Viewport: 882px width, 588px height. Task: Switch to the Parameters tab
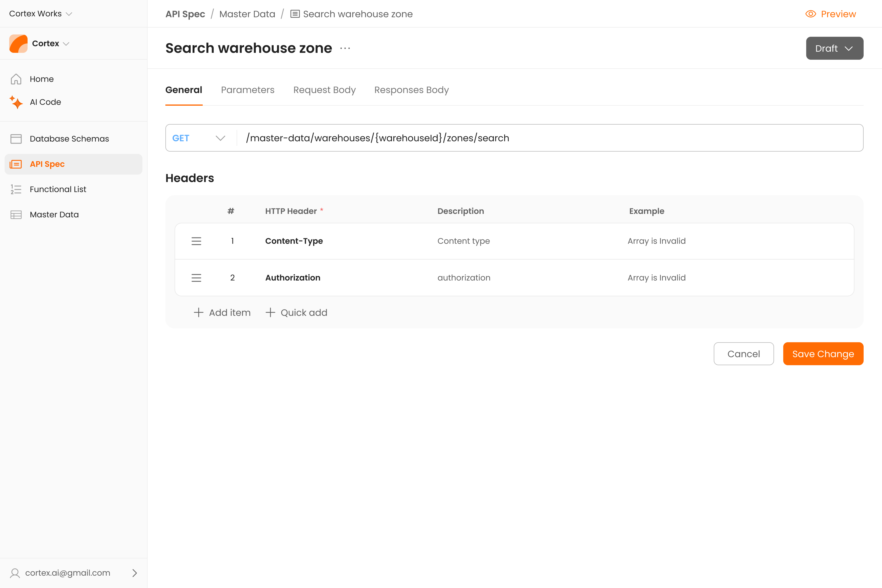coord(247,90)
